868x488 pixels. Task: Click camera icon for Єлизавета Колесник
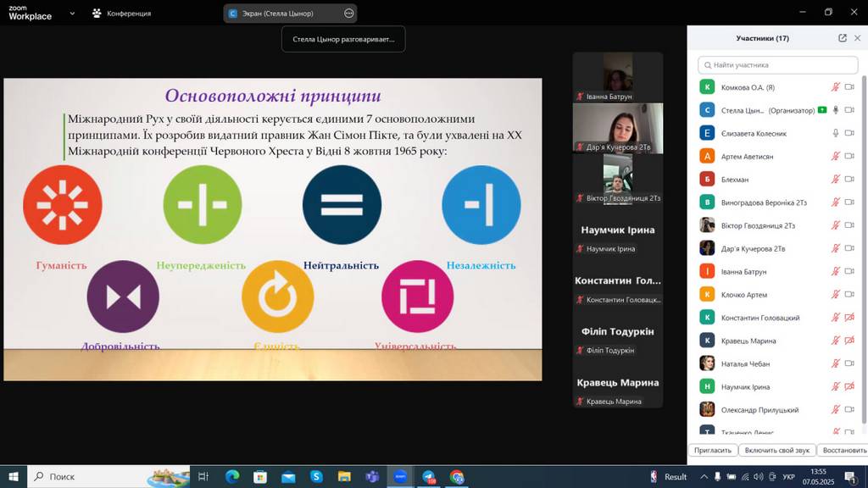click(849, 133)
